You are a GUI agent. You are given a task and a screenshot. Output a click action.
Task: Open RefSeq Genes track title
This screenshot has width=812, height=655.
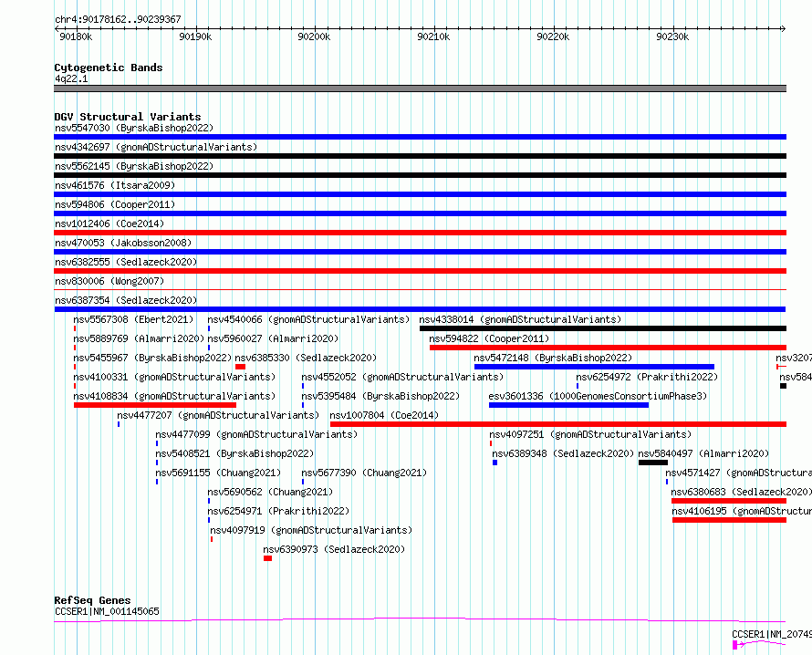[x=92, y=600]
